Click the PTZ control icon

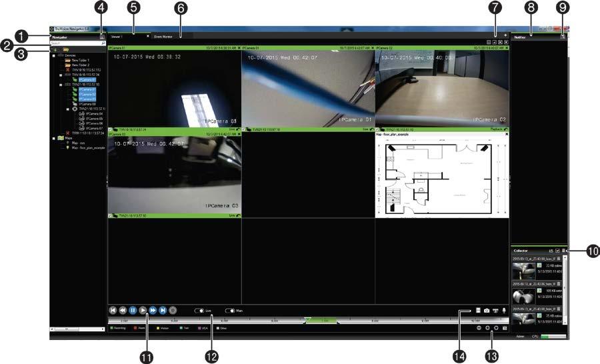(x=495, y=311)
